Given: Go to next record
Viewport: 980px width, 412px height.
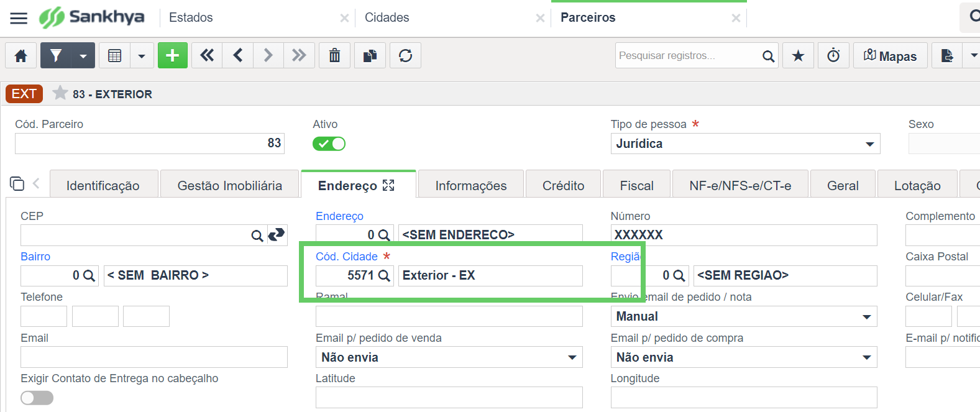Looking at the screenshot, I should [268, 56].
